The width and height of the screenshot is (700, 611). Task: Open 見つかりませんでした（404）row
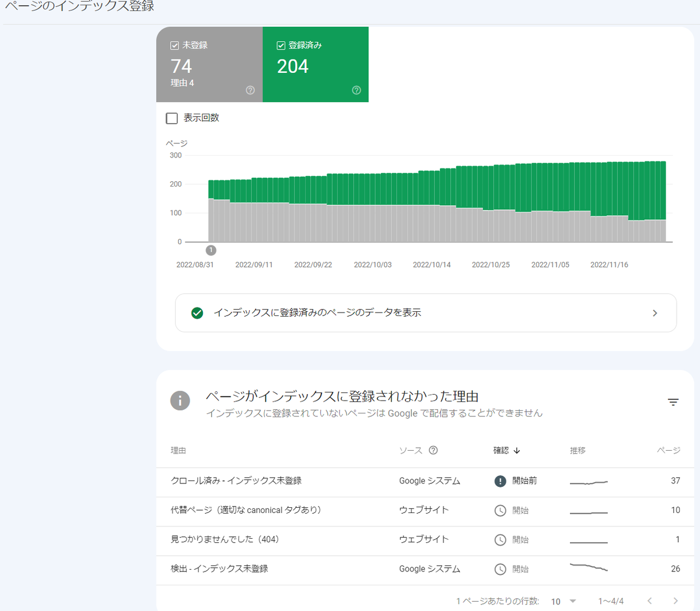pyautogui.click(x=425, y=540)
